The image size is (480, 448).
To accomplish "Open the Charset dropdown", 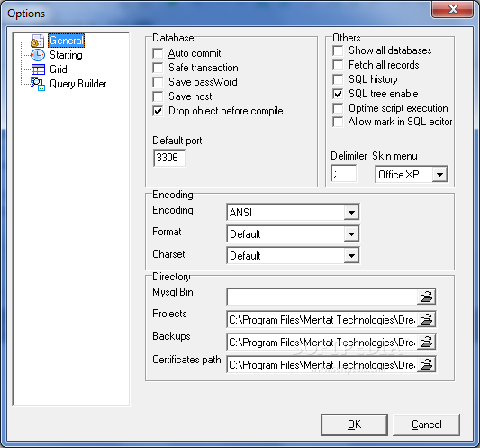I will pyautogui.click(x=351, y=256).
